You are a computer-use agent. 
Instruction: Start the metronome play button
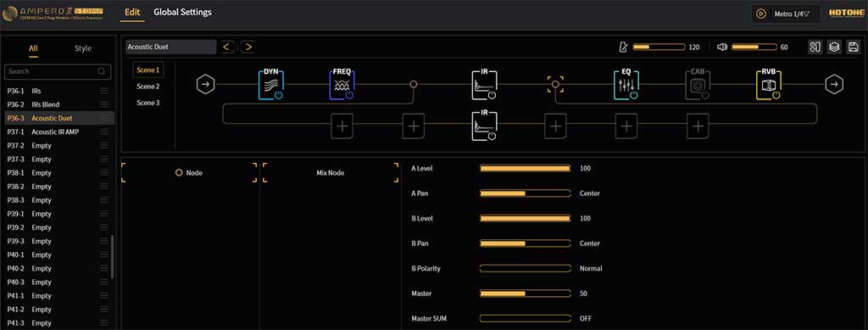(762, 14)
